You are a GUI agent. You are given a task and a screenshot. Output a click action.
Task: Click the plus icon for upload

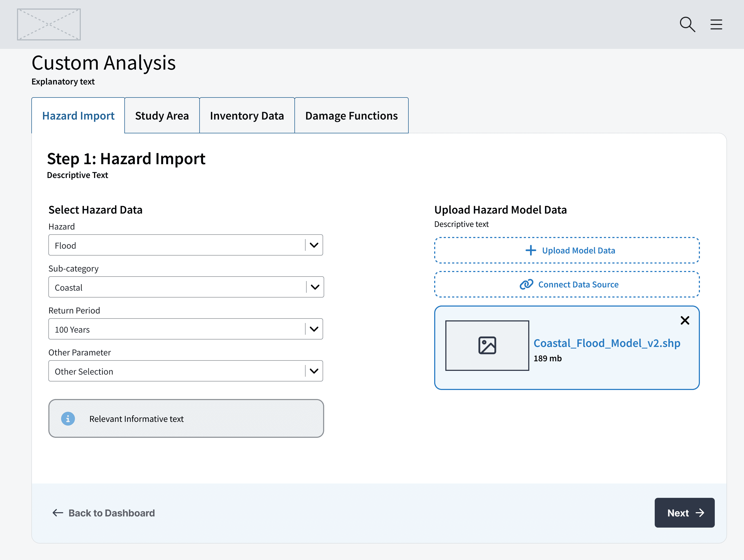pos(530,250)
